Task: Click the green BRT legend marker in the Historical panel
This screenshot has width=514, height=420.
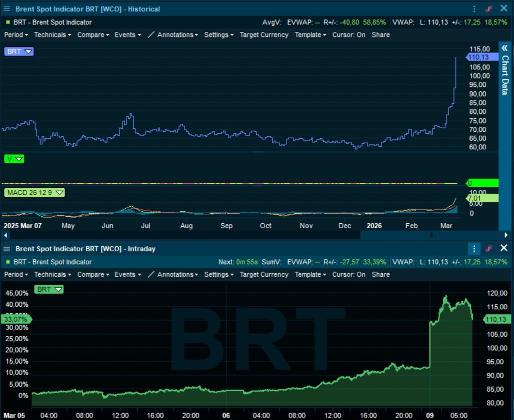Action: pyautogui.click(x=8, y=22)
